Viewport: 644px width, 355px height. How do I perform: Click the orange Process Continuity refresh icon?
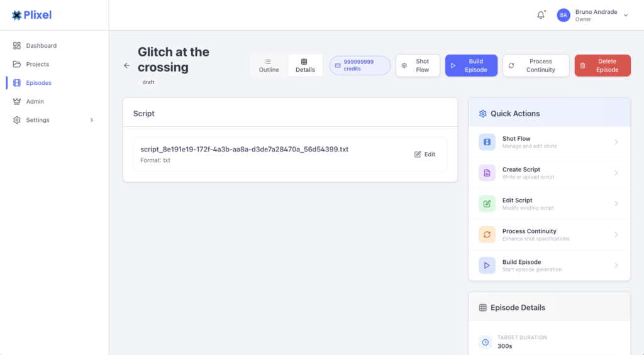pyautogui.click(x=487, y=234)
